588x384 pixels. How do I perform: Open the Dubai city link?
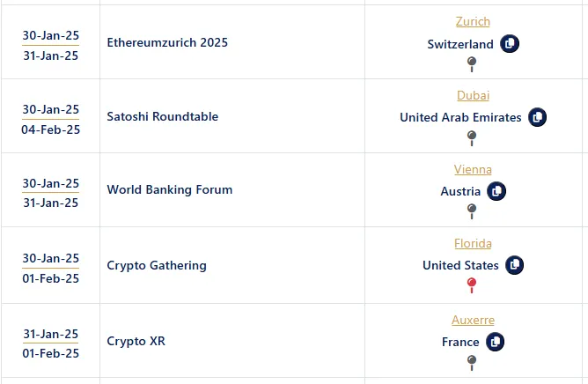(473, 95)
